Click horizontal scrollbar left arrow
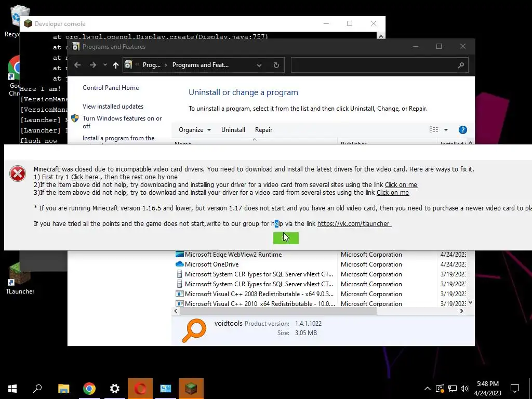 [176, 311]
